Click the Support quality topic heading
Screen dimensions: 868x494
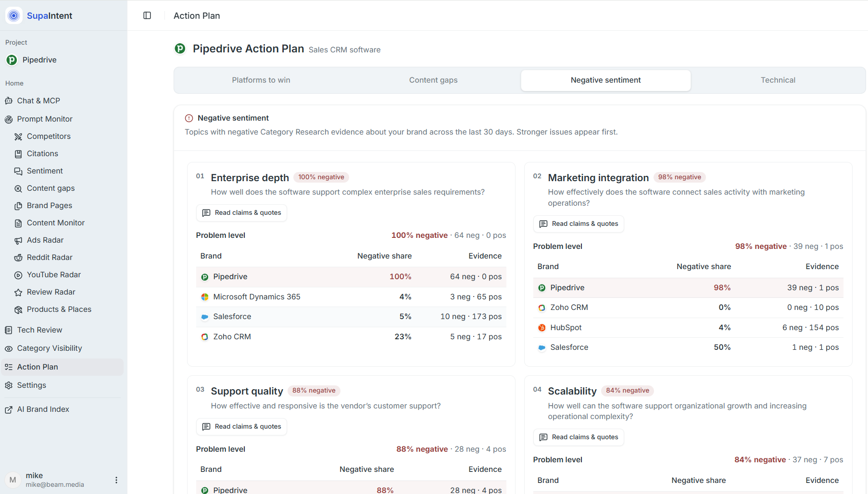coord(247,391)
